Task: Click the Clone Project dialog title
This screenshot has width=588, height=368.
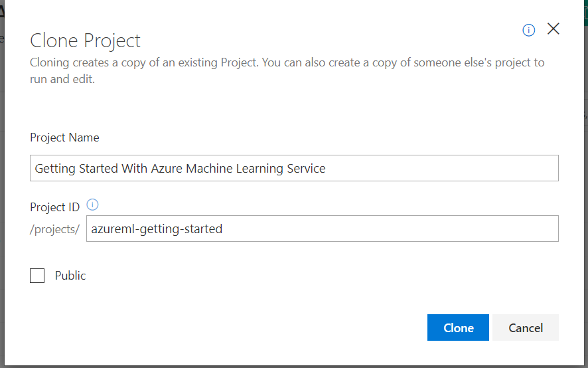Action: pos(85,41)
